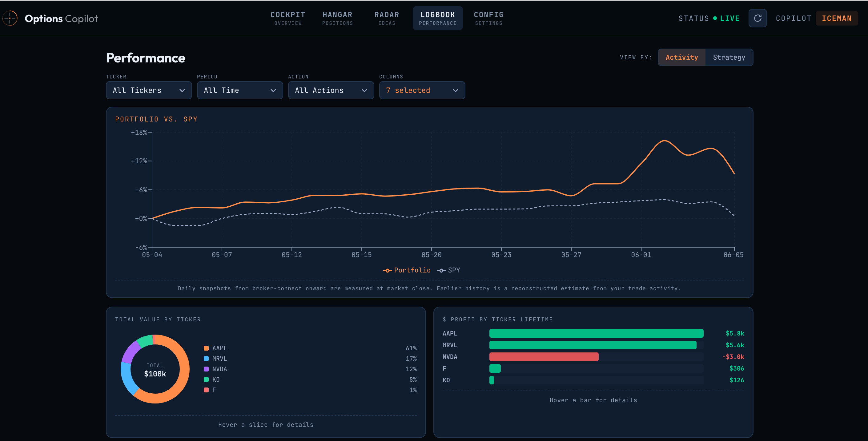The image size is (868, 441).
Task: Click the F small profit bar
Action: click(x=495, y=368)
